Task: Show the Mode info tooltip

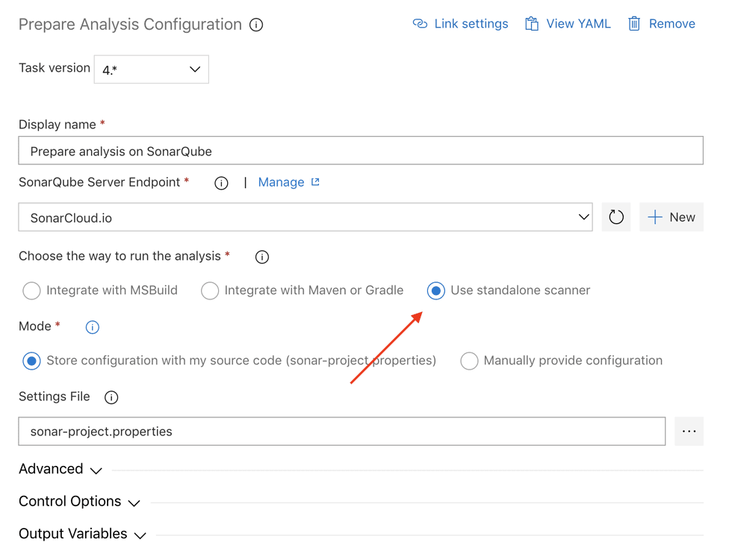Action: [x=93, y=327]
